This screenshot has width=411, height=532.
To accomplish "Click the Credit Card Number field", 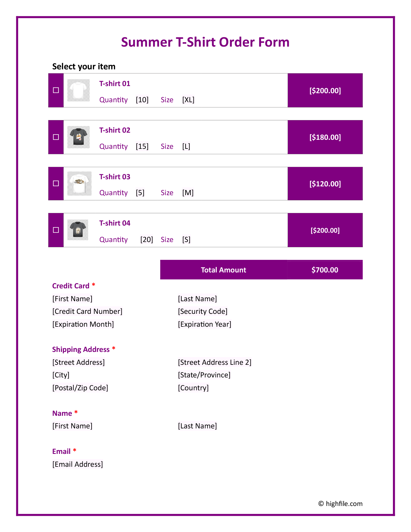I will click(87, 311).
